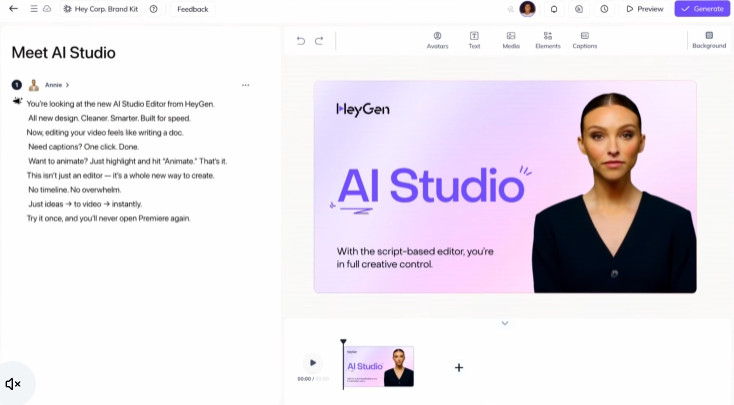Redo the last action
The image size is (734, 405).
click(x=319, y=41)
